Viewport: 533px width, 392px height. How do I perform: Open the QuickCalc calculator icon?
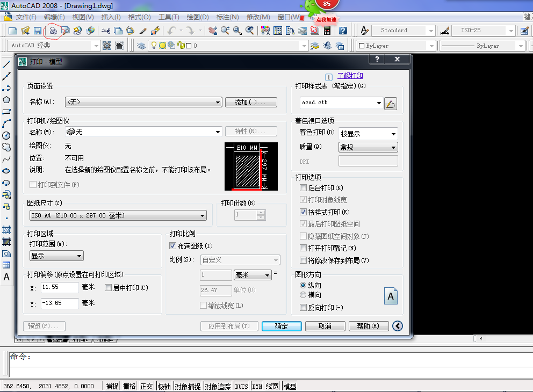(x=327, y=31)
